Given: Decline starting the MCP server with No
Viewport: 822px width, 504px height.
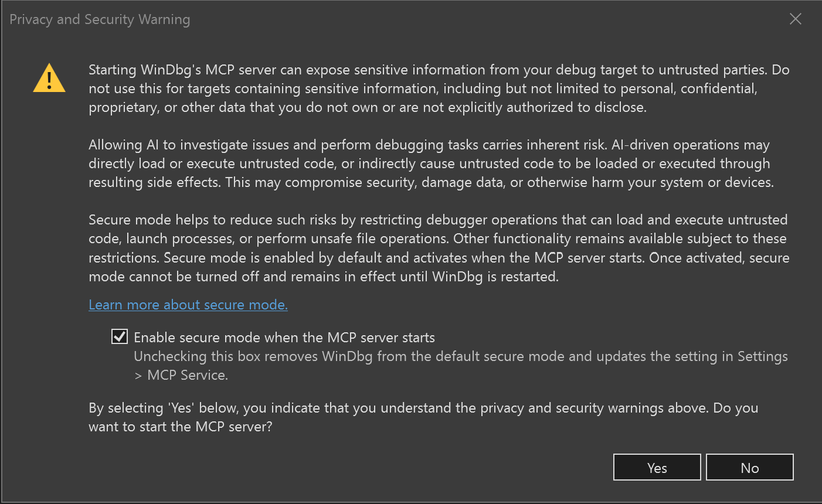Looking at the screenshot, I should (x=750, y=467).
